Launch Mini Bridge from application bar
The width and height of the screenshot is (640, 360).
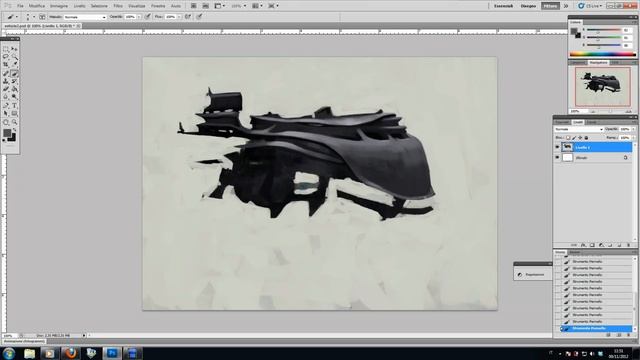tap(205, 6)
